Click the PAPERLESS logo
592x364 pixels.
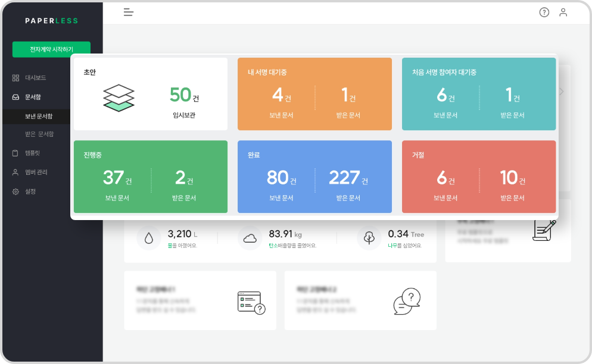click(x=51, y=21)
